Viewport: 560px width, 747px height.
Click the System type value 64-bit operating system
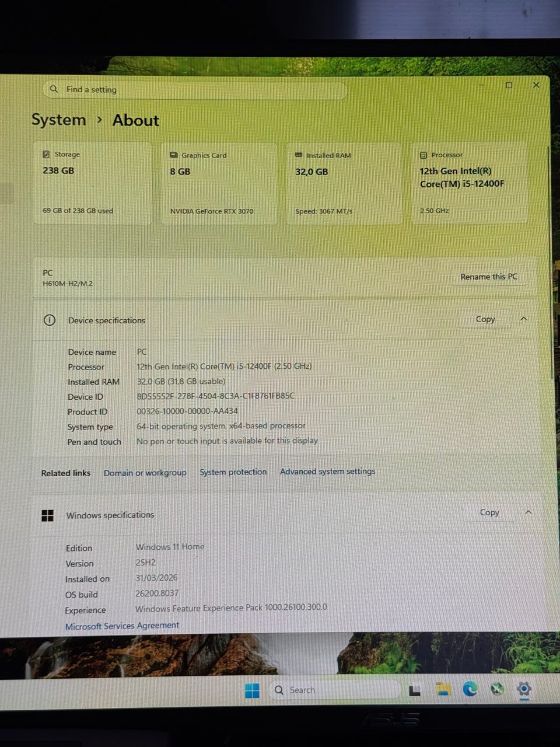pyautogui.click(x=221, y=426)
